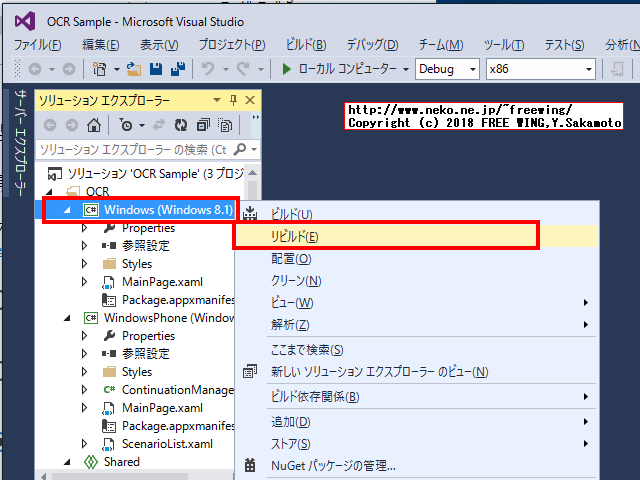Open the ビルド(B) menu
Viewport: 640px width, 480px height.
306,44
